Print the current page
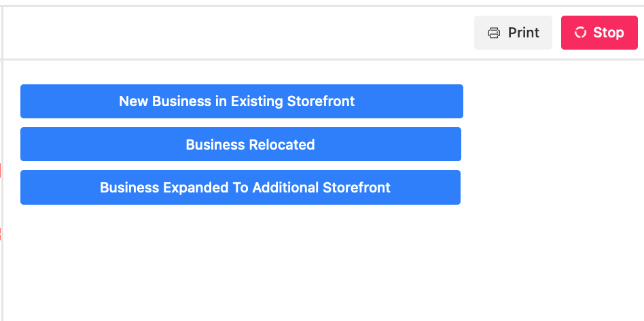 pyautogui.click(x=513, y=33)
